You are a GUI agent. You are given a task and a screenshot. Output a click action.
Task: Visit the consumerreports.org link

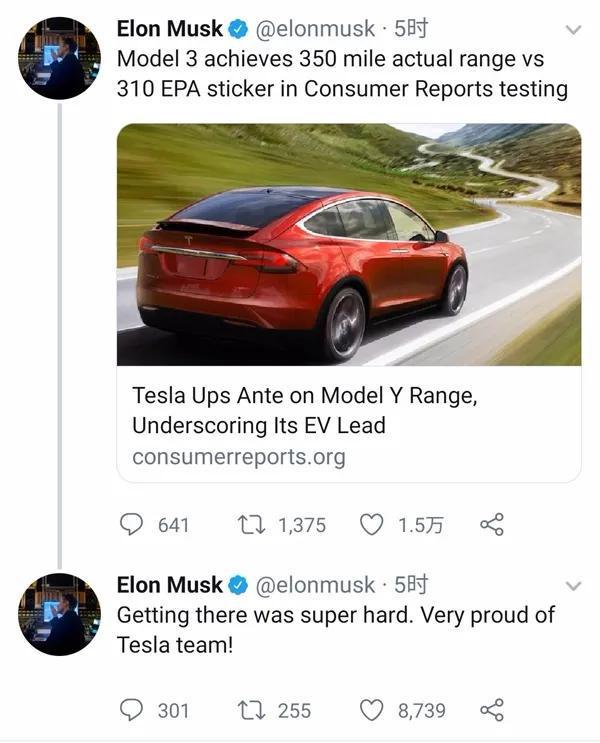coord(239,457)
